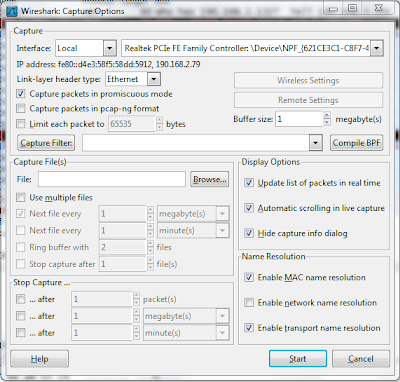Enable Capture packets in pcap-ng format

pos(21,108)
